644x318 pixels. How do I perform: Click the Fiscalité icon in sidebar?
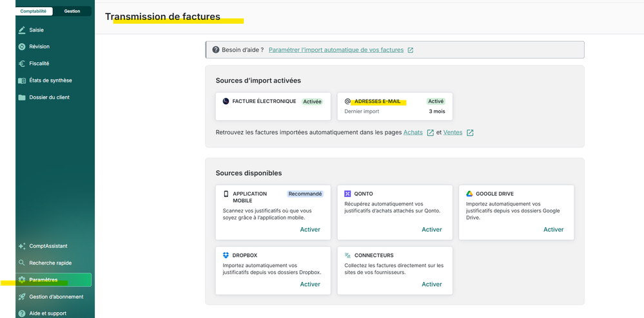click(22, 64)
